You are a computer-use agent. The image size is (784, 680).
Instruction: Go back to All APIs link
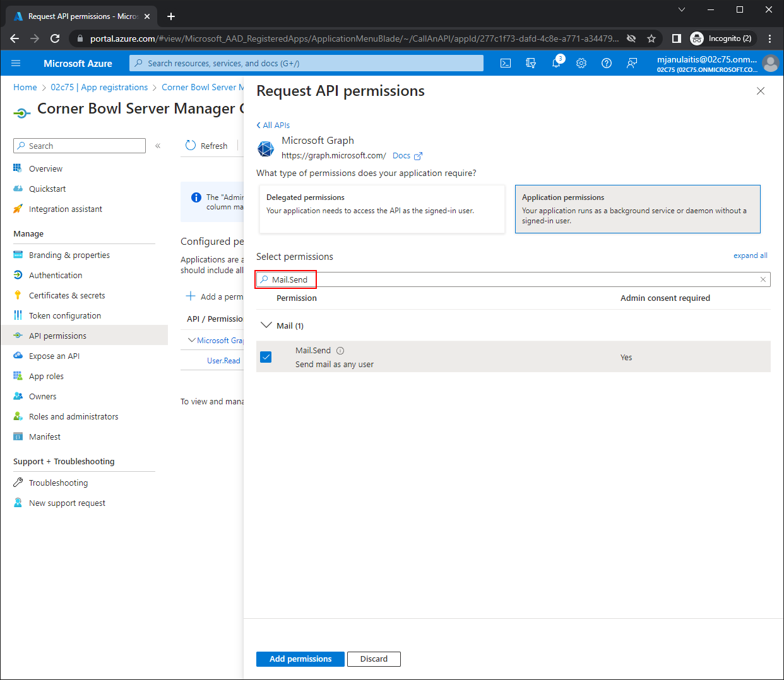274,125
